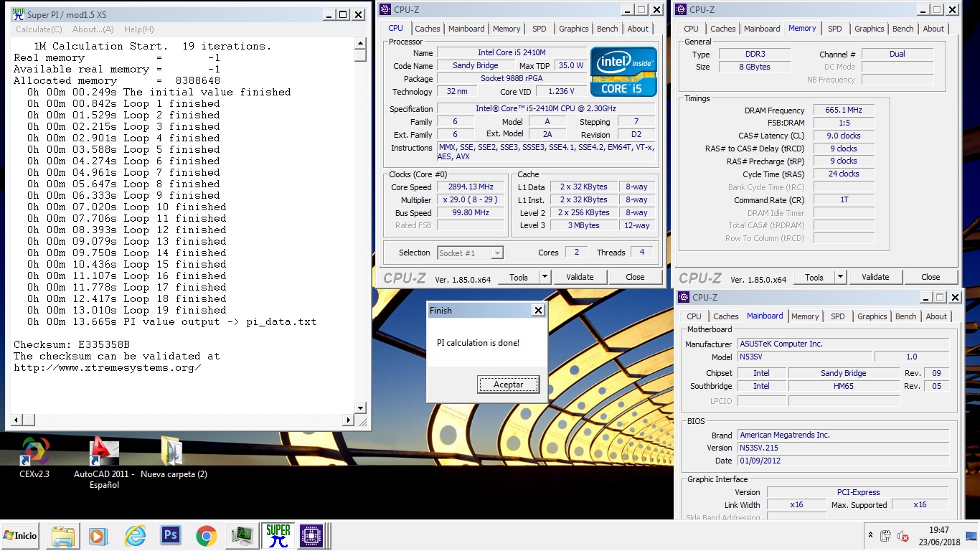
Task: Open Graphics tab in Memory window
Action: [x=870, y=29]
